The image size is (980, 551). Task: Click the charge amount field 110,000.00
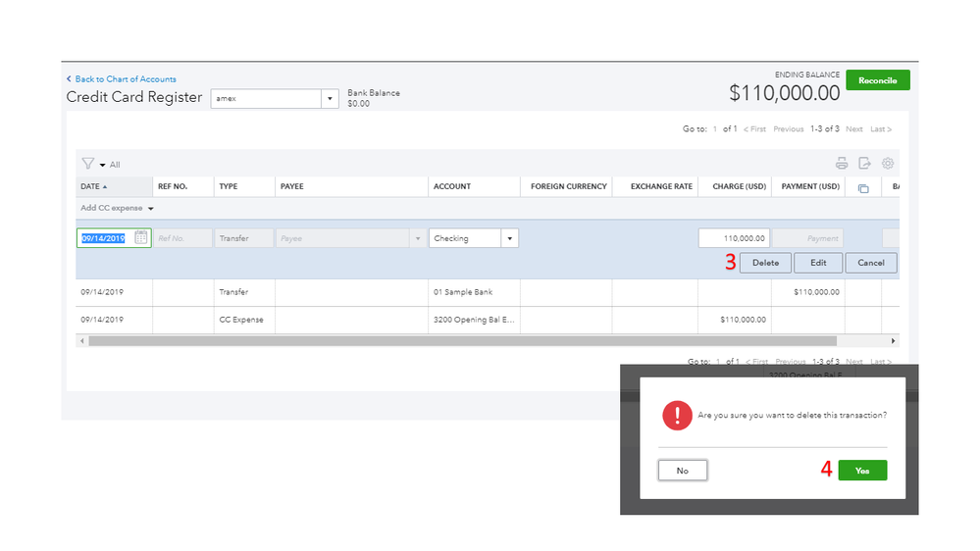click(734, 238)
